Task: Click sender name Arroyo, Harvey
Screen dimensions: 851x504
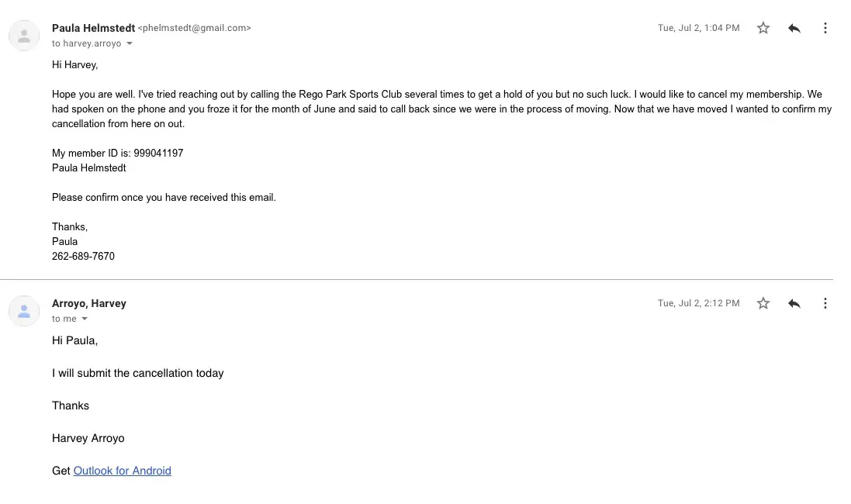Action: click(89, 303)
